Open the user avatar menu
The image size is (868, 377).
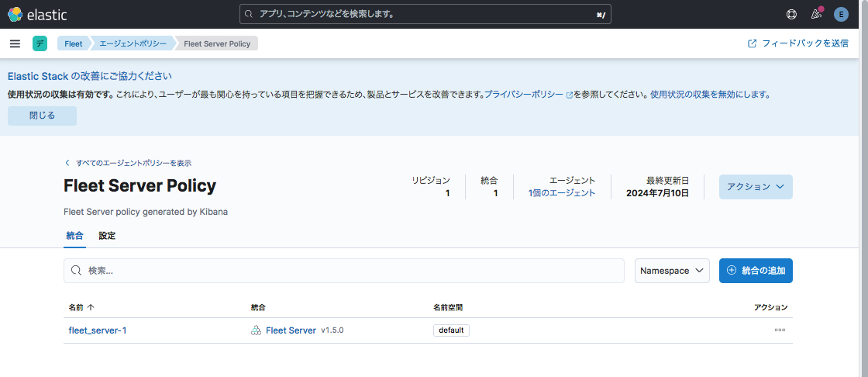pos(841,14)
